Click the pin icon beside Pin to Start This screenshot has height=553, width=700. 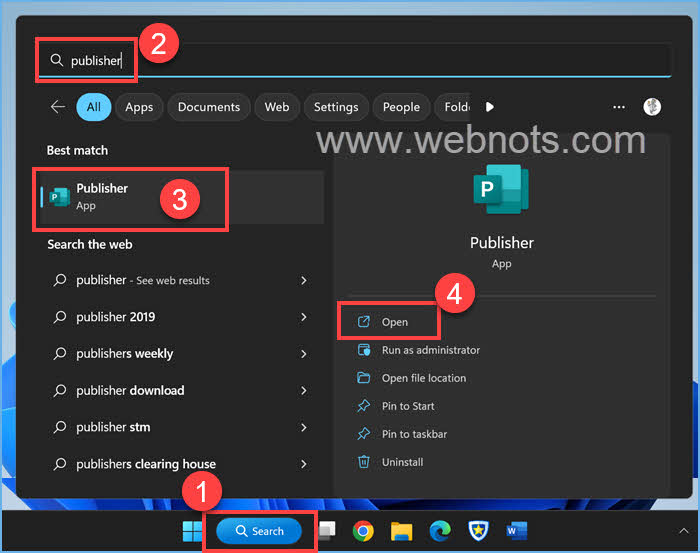click(x=363, y=406)
